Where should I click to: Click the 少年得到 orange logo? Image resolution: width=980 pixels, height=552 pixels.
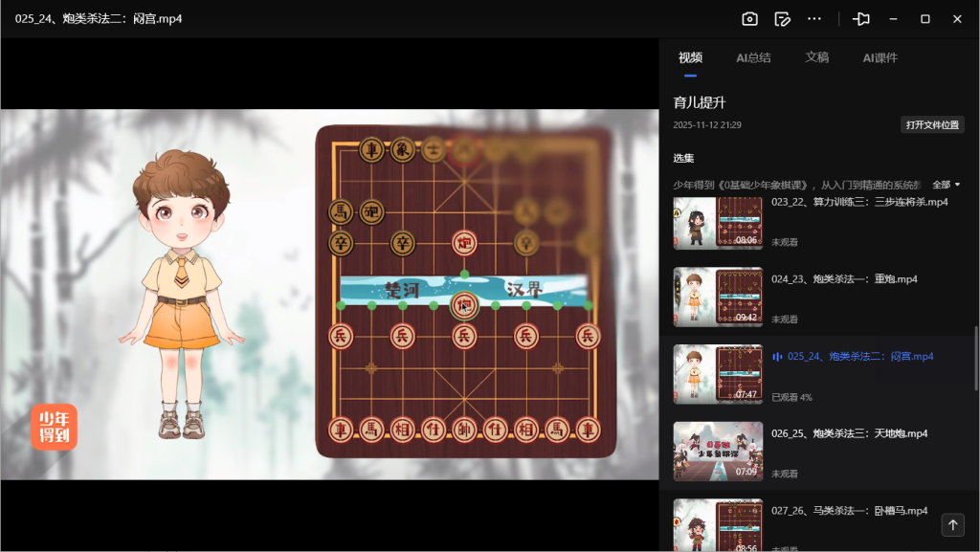coord(54,427)
